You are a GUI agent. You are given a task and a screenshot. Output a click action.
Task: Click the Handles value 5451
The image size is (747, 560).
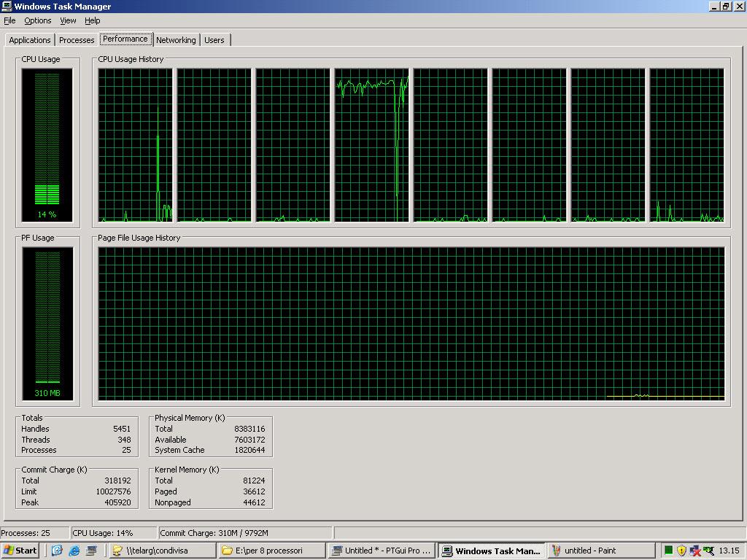[122, 429]
